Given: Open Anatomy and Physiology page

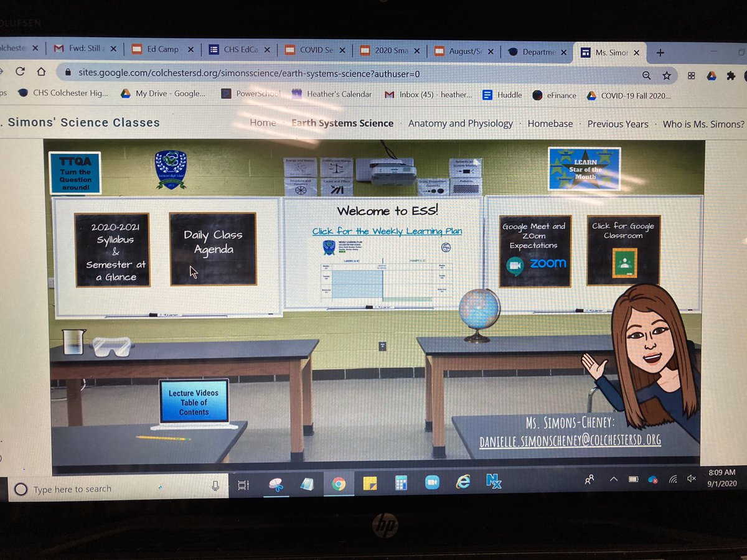Looking at the screenshot, I should 461,123.
